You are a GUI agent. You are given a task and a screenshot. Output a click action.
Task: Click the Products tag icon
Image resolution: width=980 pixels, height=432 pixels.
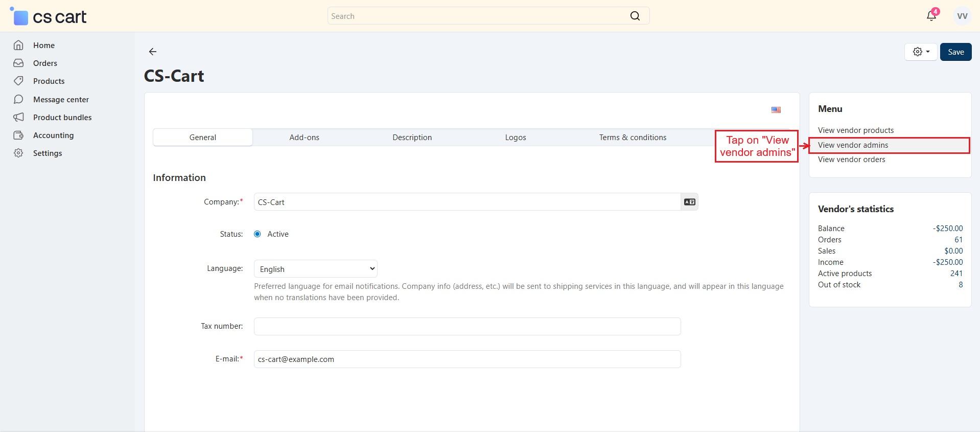tap(18, 81)
